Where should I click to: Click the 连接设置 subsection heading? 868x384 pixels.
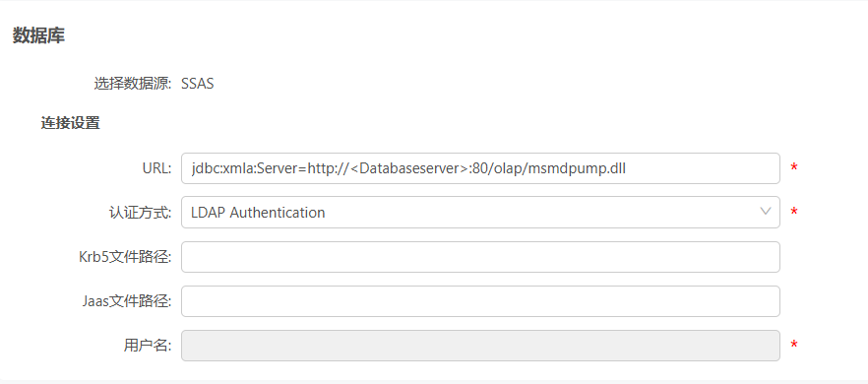(70, 123)
